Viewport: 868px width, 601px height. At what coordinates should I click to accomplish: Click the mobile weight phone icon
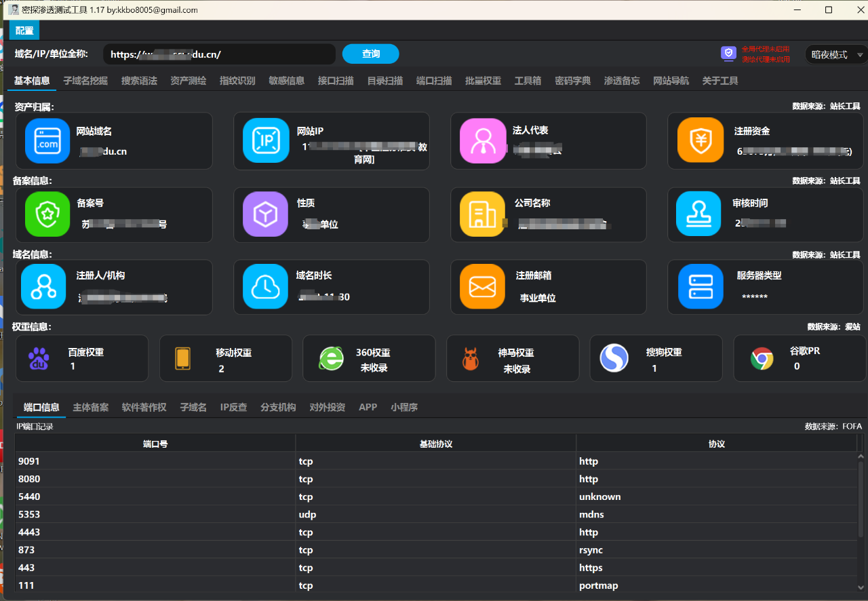(x=182, y=358)
